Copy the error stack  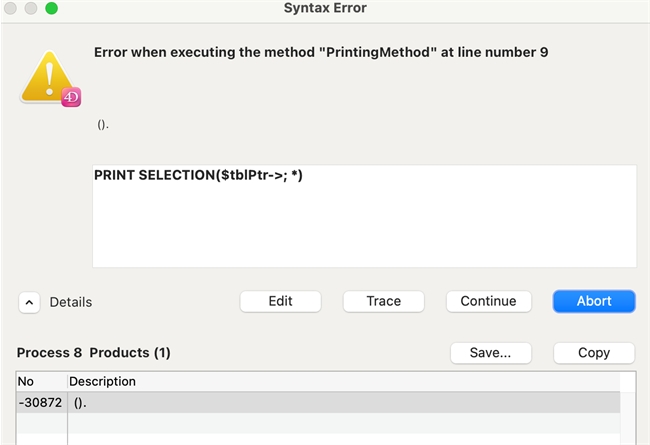594,353
